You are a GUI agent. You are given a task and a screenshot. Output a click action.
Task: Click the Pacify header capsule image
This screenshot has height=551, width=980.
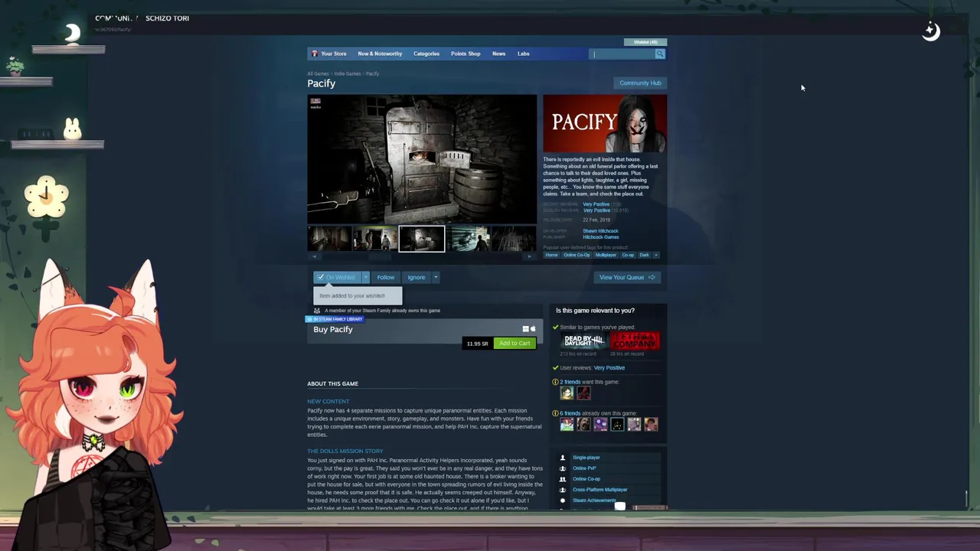tap(605, 123)
